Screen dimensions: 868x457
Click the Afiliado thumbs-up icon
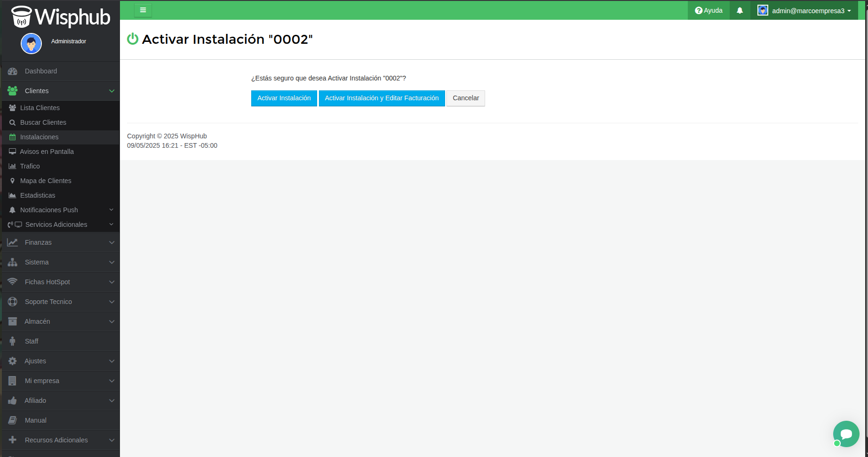[x=13, y=401]
